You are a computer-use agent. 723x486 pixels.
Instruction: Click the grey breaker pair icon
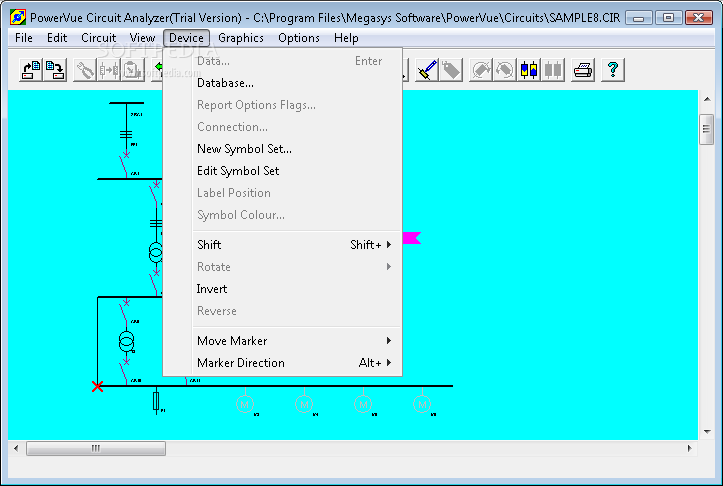[553, 70]
